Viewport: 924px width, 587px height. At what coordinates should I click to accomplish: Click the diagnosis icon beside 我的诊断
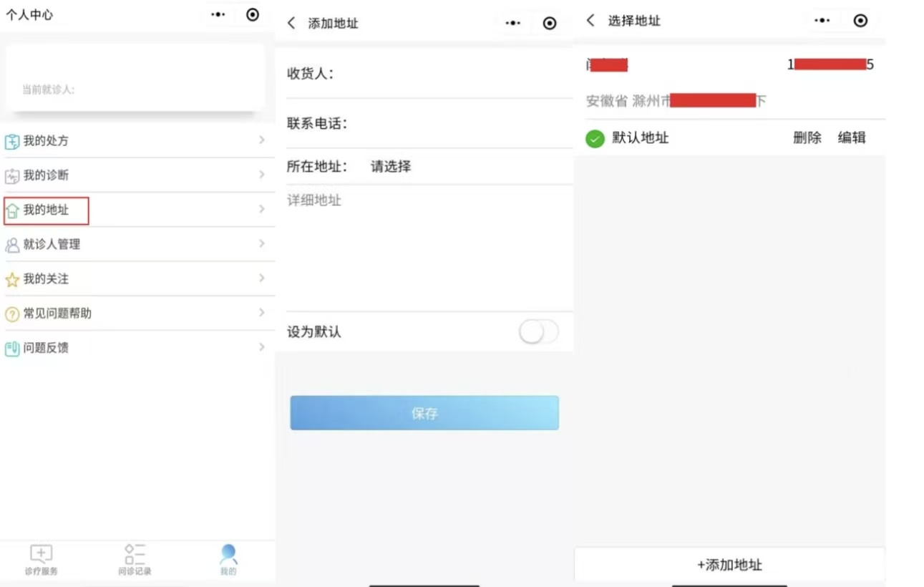point(12,176)
